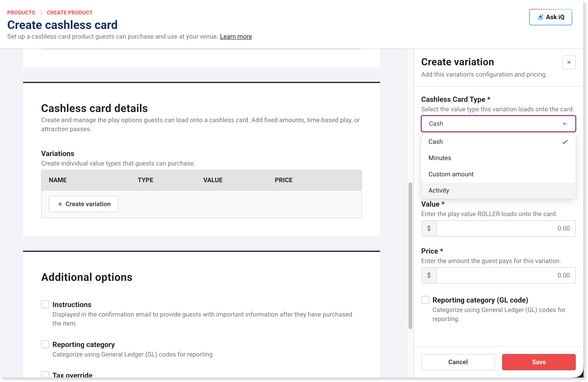Click the CREATE PRODUCT breadcrumb
Viewport: 588px width, 382px height.
point(70,13)
